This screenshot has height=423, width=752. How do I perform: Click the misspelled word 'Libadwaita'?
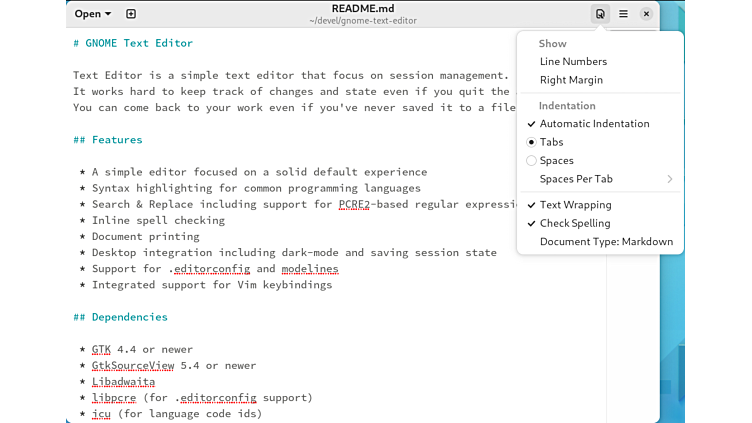(123, 381)
